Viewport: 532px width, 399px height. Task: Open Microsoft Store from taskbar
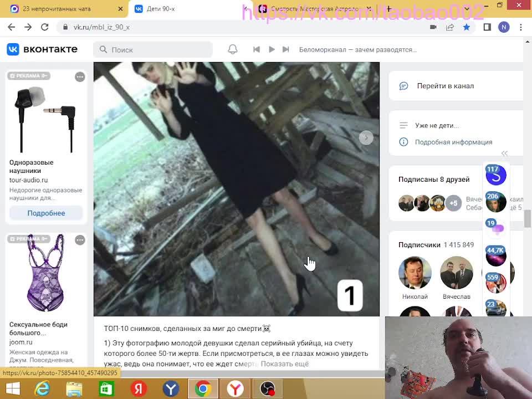[x=106, y=389]
